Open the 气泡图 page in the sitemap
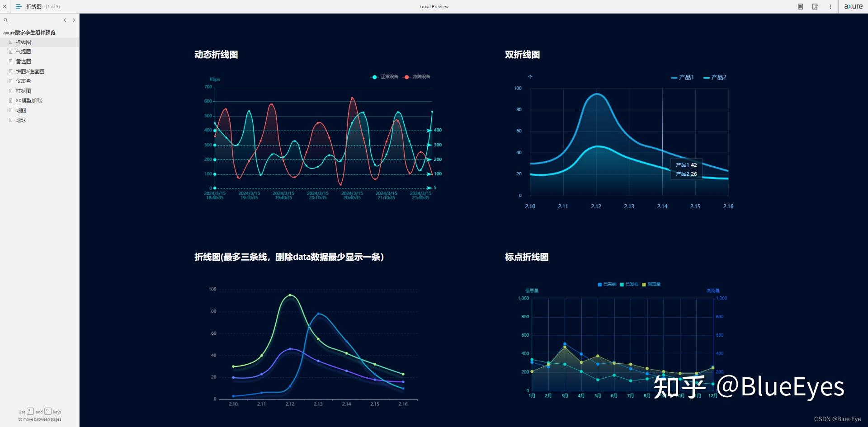868x427 pixels. (x=24, y=52)
